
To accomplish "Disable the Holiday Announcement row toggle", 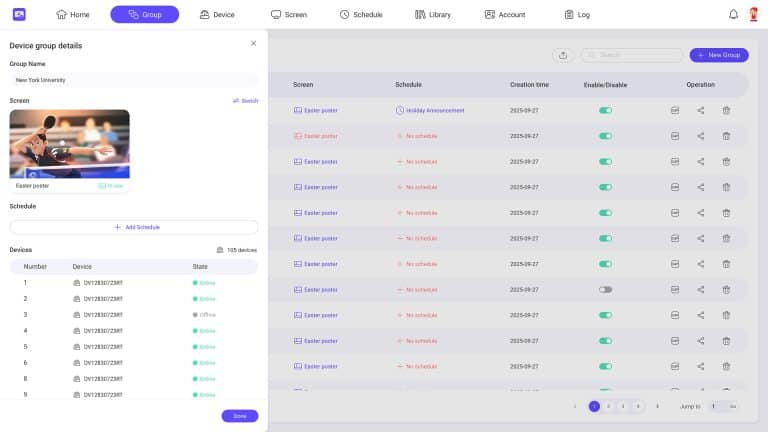I will [605, 110].
